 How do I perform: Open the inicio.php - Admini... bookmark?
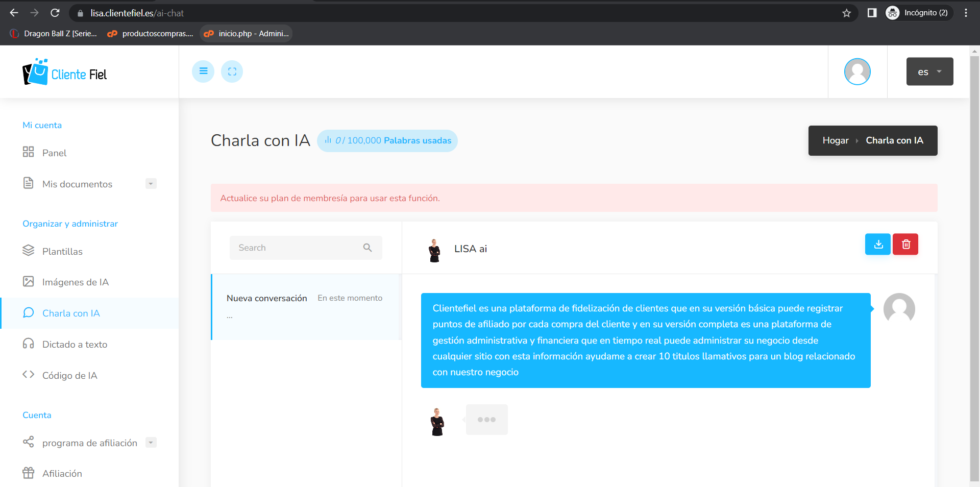pyautogui.click(x=247, y=34)
